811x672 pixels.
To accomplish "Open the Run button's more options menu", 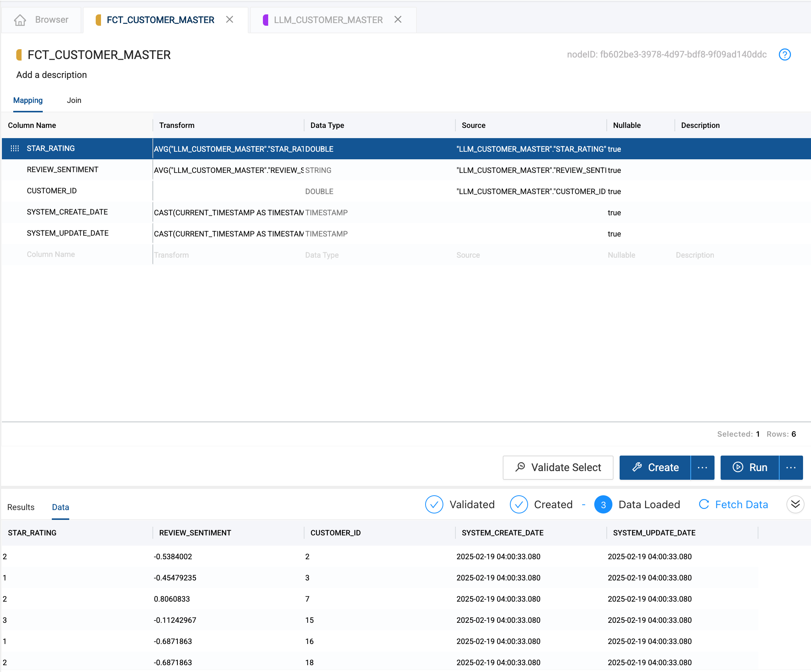I will 791,467.
